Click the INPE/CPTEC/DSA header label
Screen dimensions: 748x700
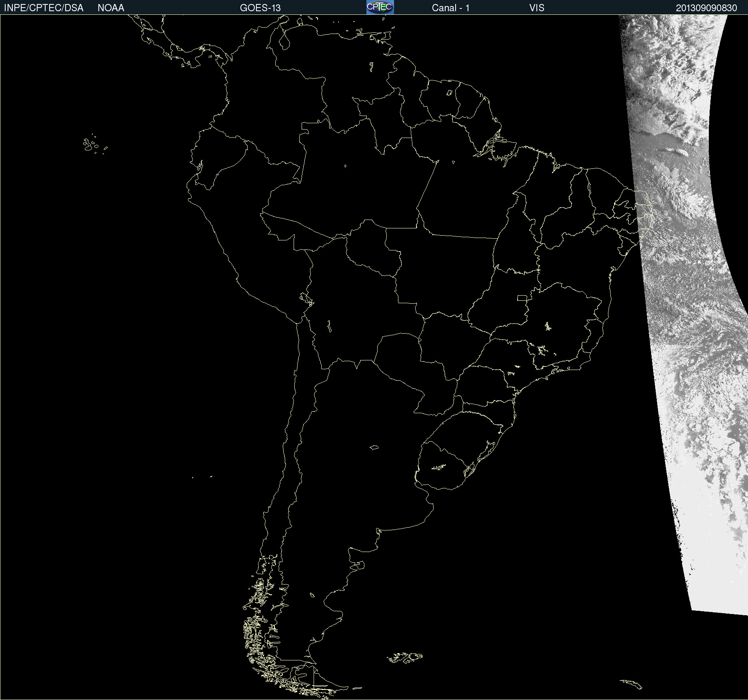click(44, 8)
